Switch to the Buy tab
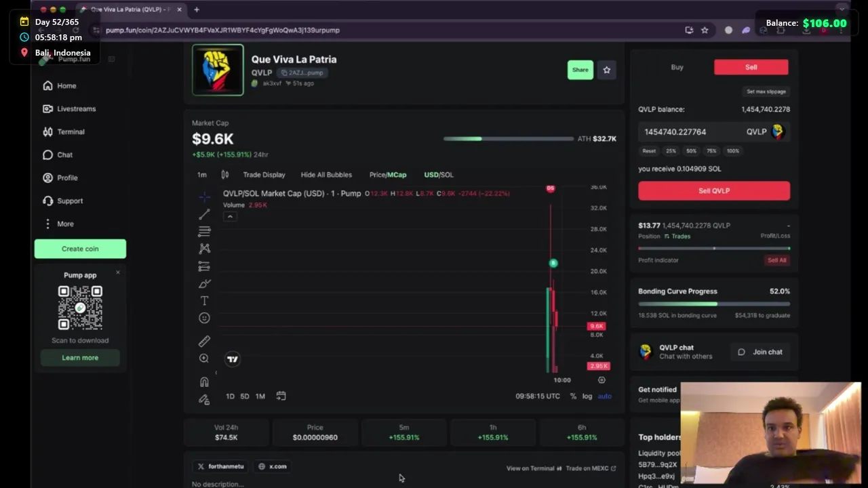868x488 pixels. tap(677, 67)
